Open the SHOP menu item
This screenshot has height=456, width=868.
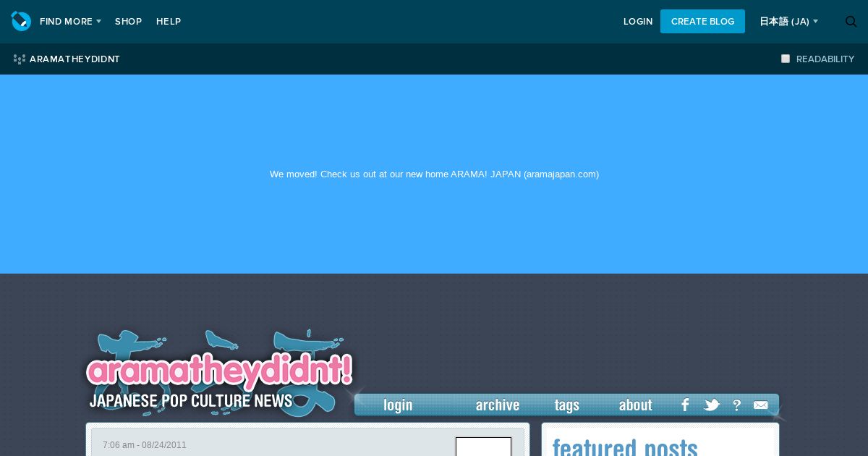point(128,22)
